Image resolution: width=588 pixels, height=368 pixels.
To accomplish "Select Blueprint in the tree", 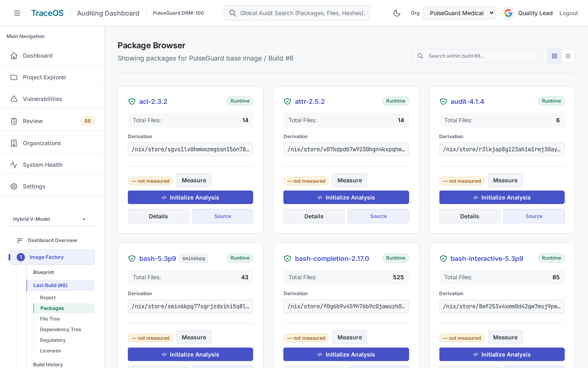I will (x=43, y=272).
